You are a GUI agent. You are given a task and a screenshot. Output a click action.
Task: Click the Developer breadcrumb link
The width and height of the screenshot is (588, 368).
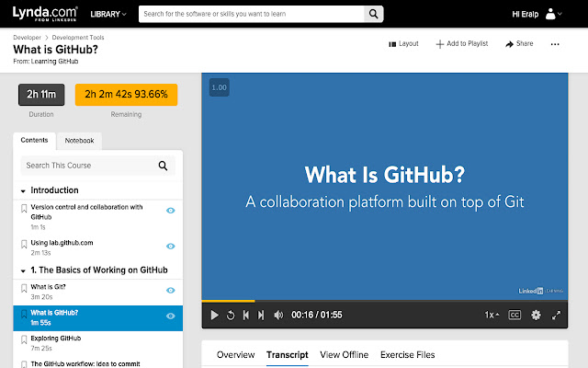pos(27,38)
